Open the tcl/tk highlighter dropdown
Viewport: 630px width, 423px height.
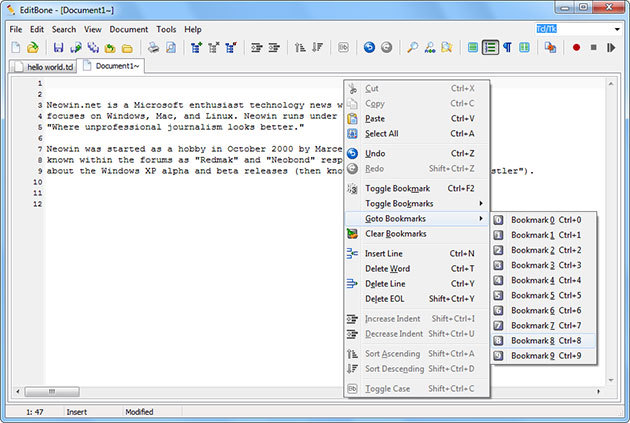tap(619, 29)
